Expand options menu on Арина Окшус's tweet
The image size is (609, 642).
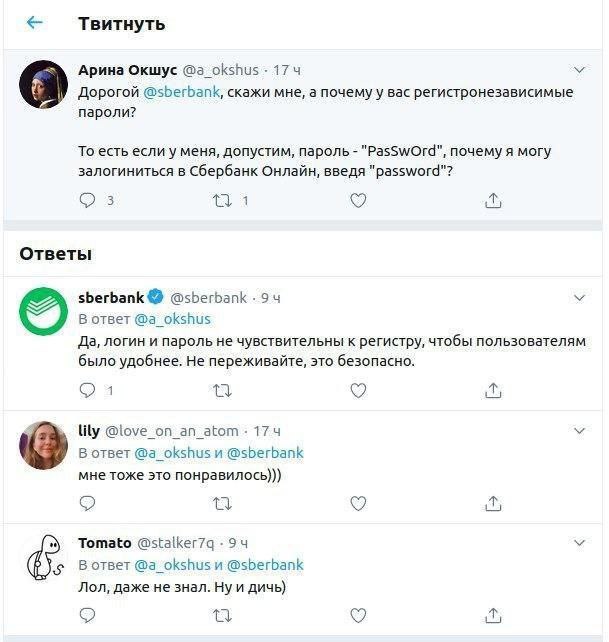pos(579,70)
